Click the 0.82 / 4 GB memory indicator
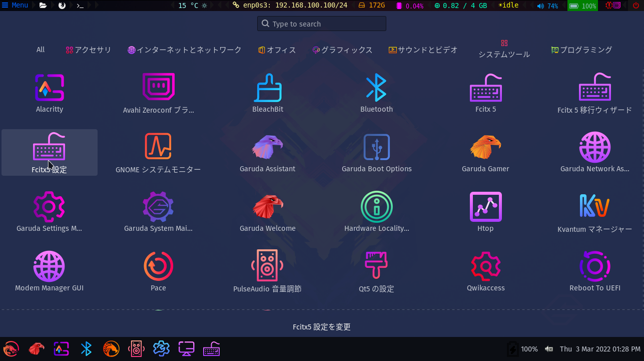The width and height of the screenshot is (644, 361). pyautogui.click(x=460, y=6)
